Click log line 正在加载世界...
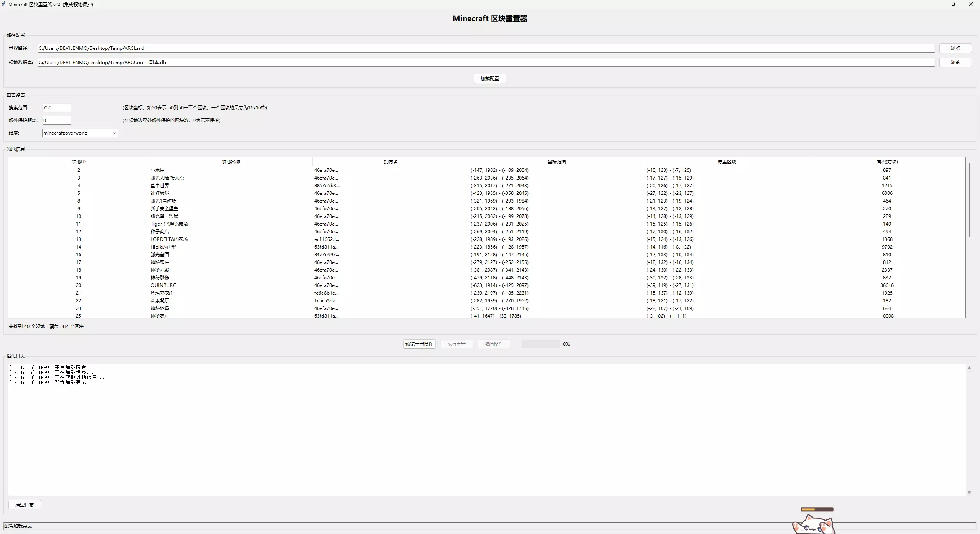Viewport: 980px width, 534px height. (x=51, y=372)
